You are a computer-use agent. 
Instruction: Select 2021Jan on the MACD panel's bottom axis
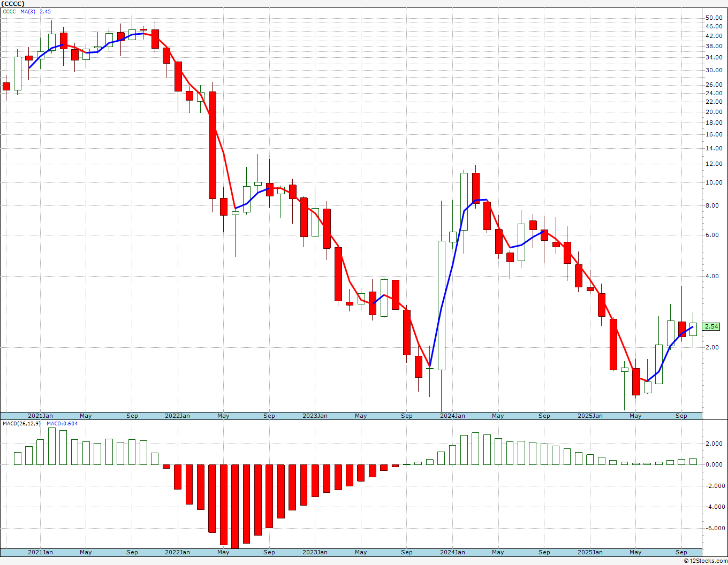coord(40,552)
